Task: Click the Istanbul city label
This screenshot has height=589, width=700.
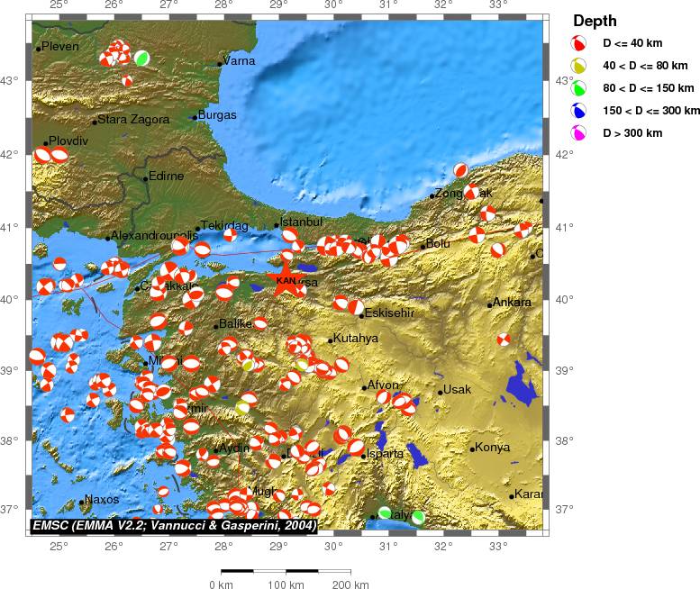Action: coord(301,222)
